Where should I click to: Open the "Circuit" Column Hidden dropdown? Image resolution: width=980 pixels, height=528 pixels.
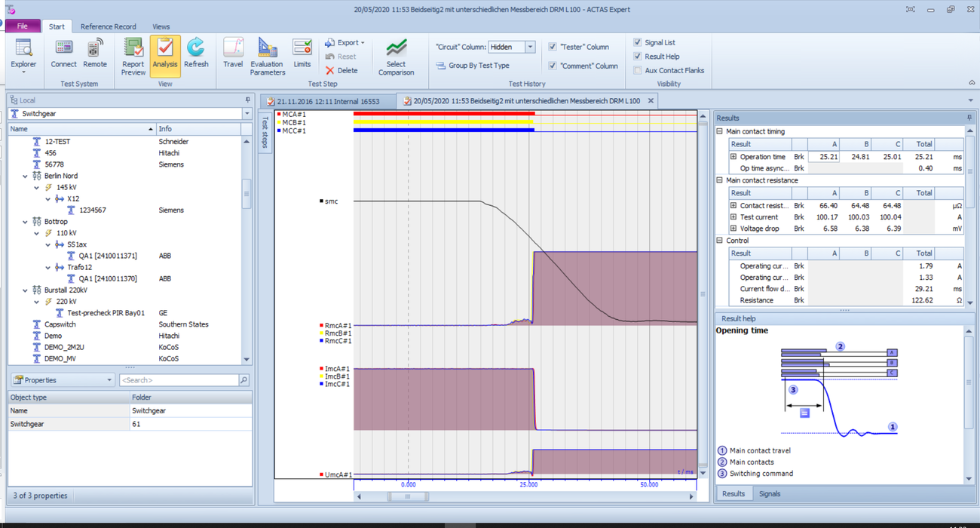tap(530, 47)
